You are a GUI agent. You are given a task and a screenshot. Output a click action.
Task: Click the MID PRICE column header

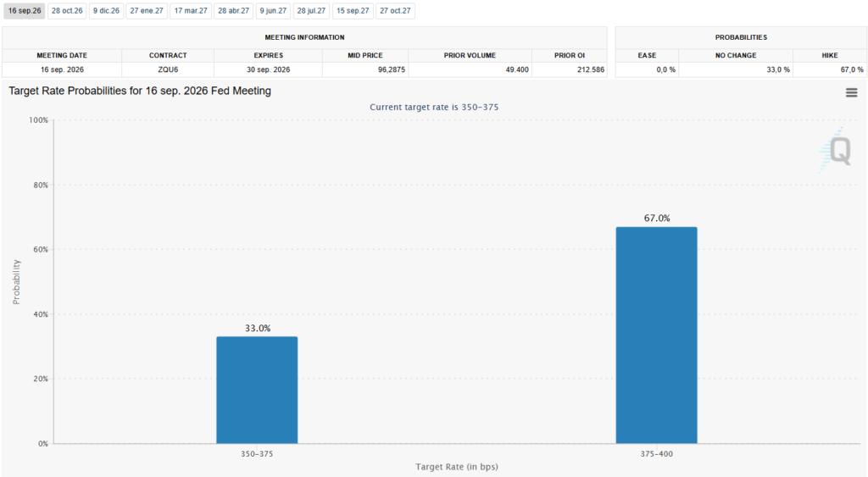[365, 55]
